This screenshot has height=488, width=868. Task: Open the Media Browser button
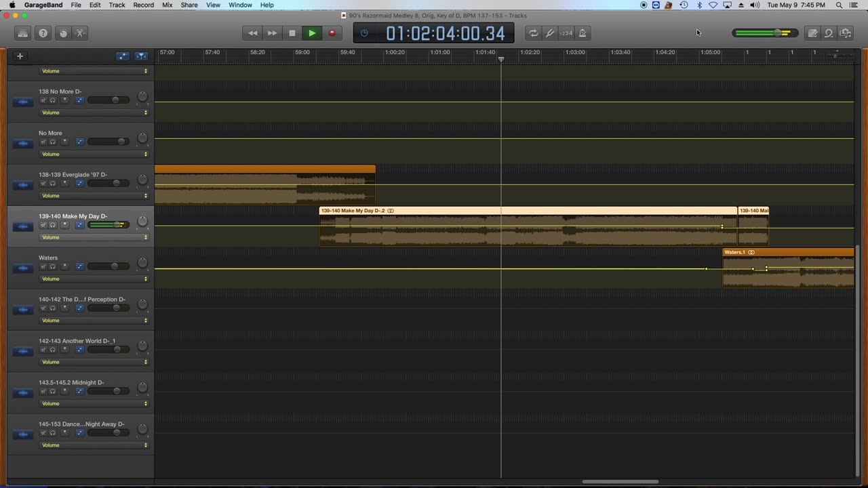pos(845,33)
